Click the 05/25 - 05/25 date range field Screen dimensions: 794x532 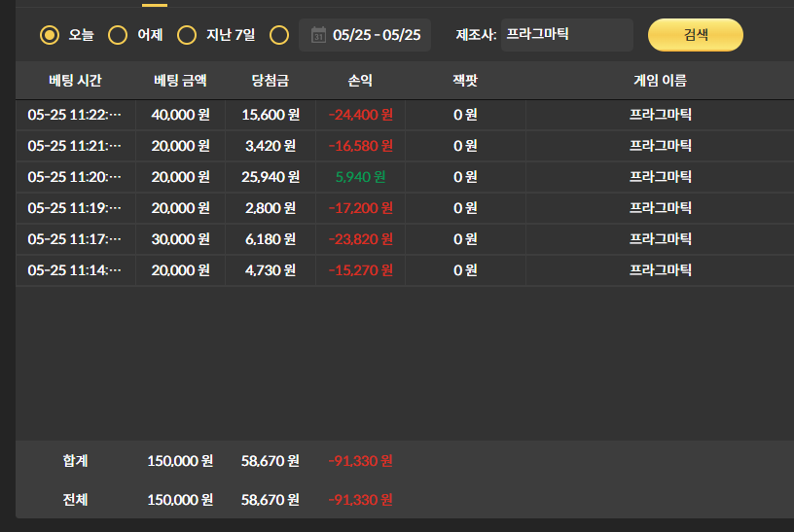pos(365,35)
